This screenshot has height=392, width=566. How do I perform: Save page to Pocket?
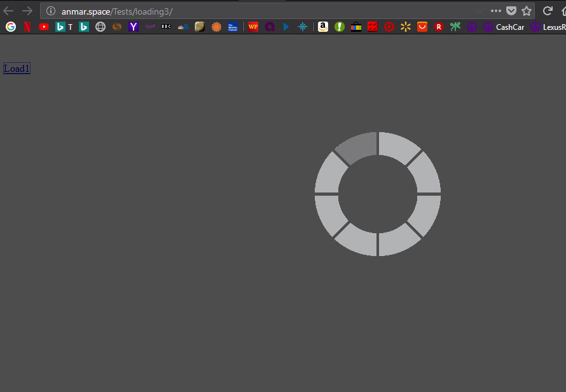(x=511, y=11)
